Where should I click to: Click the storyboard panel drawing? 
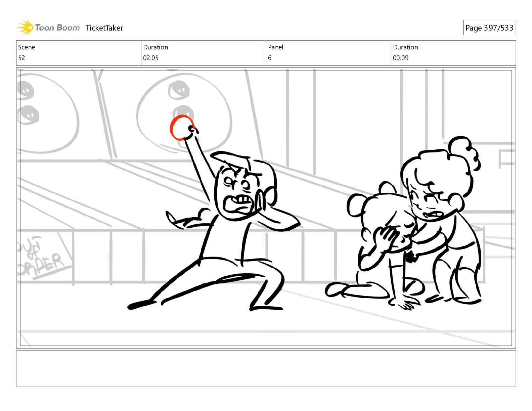click(266, 208)
